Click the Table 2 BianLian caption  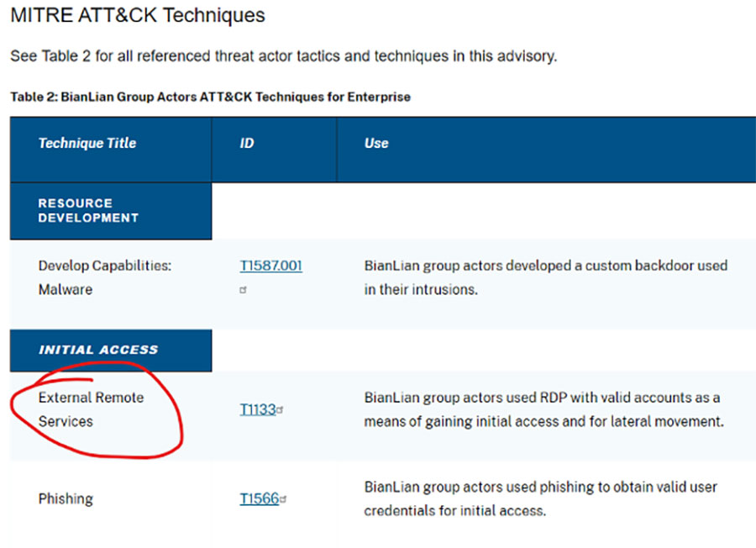pos(211,97)
